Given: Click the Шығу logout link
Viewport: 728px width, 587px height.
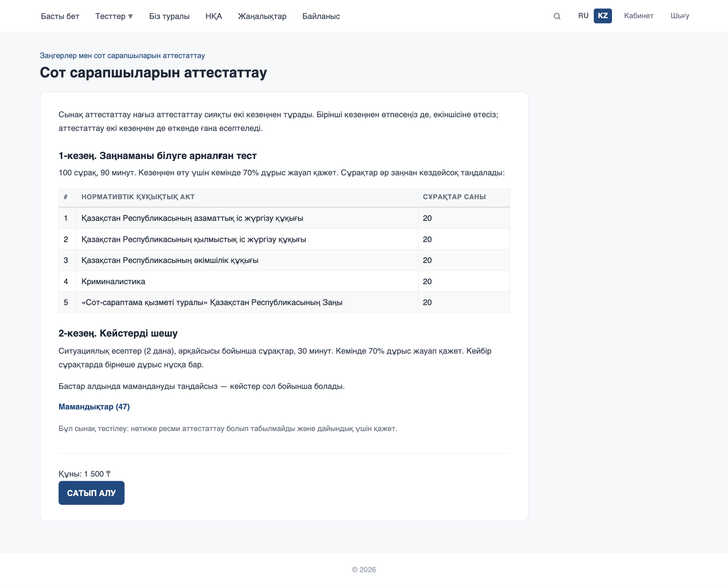Looking at the screenshot, I should (x=679, y=16).
